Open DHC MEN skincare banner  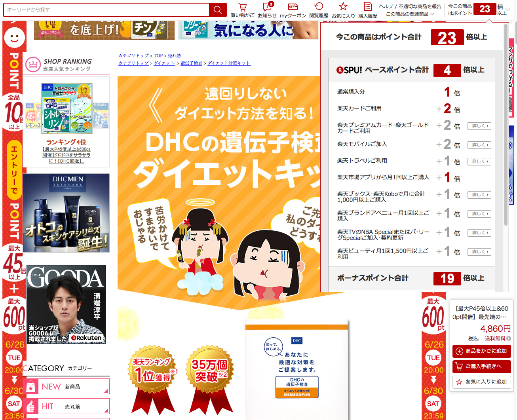pos(66,213)
